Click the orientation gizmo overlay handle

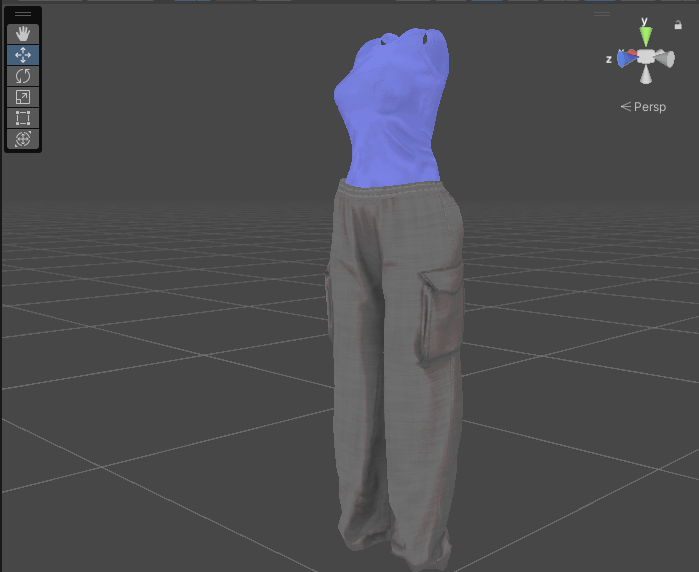pyautogui.click(x=602, y=14)
